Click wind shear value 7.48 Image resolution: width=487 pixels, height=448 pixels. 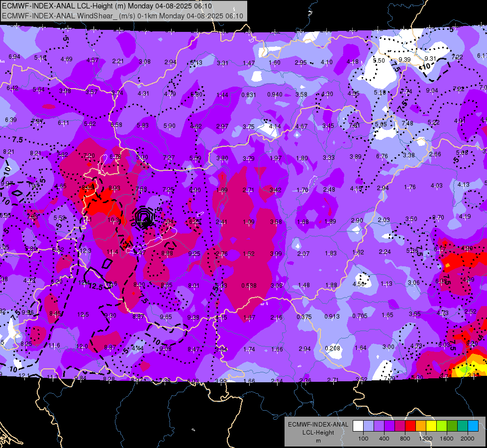tap(407, 123)
